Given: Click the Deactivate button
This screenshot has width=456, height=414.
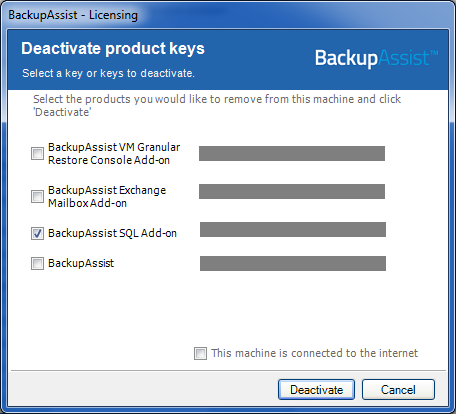Looking at the screenshot, I should (316, 389).
